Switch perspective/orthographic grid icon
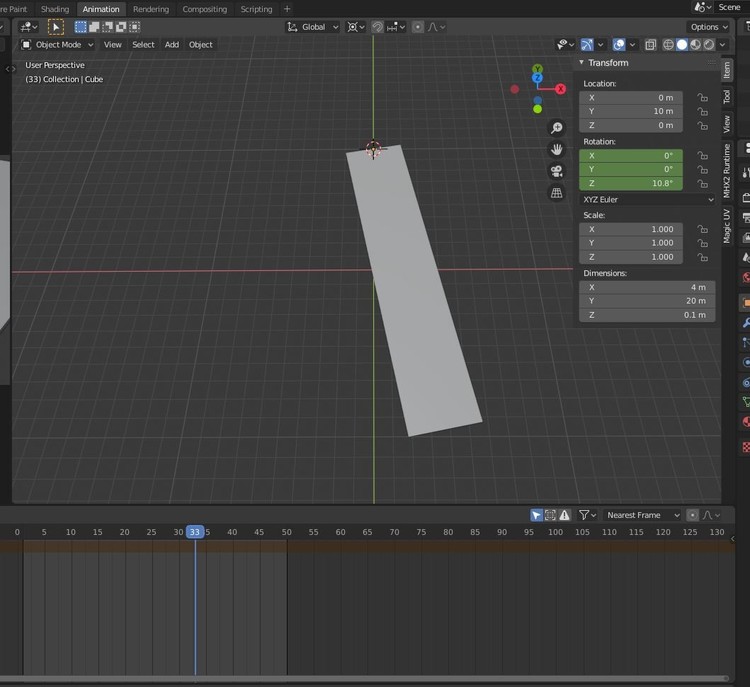The image size is (750, 687). coord(556,193)
